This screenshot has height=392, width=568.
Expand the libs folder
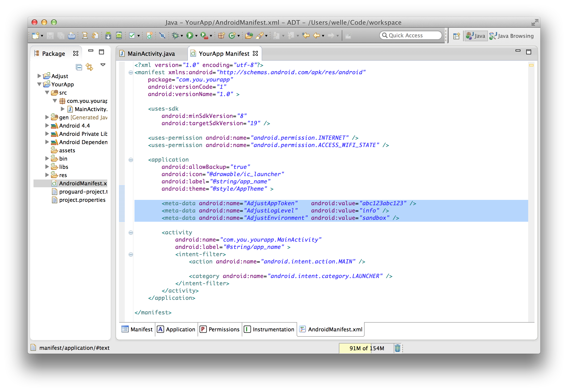(x=47, y=167)
